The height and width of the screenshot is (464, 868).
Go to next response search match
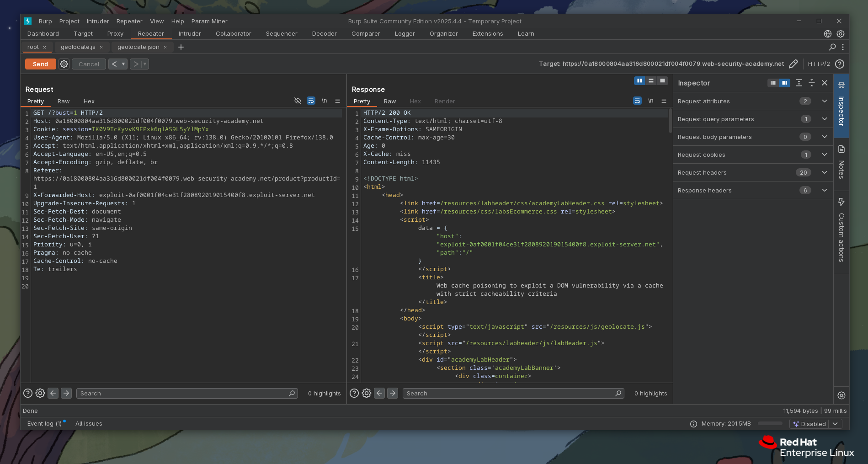pyautogui.click(x=393, y=393)
